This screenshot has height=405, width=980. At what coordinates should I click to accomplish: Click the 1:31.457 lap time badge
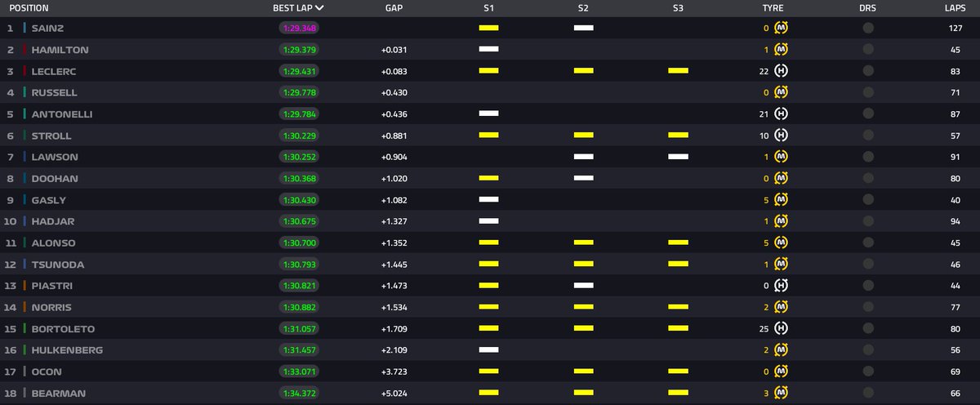[298, 350]
